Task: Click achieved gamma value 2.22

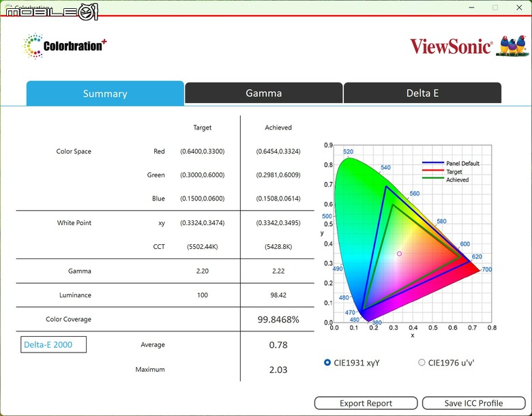Action: [278, 271]
